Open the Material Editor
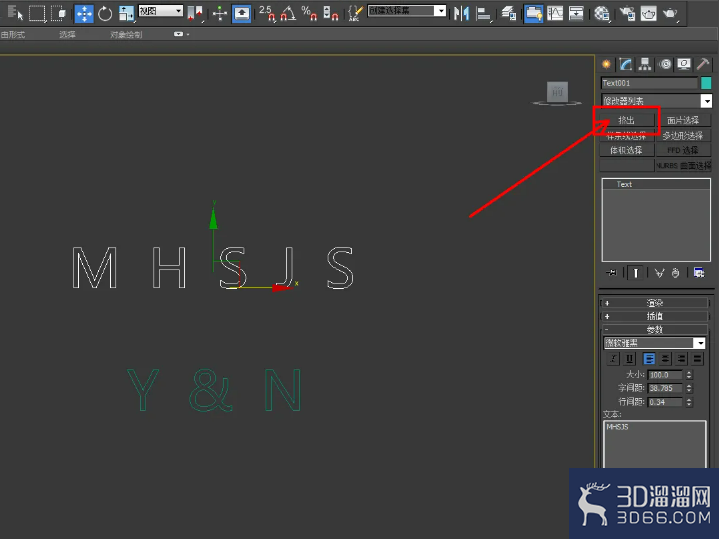Screen dimensions: 719x539 pyautogui.click(x=602, y=13)
